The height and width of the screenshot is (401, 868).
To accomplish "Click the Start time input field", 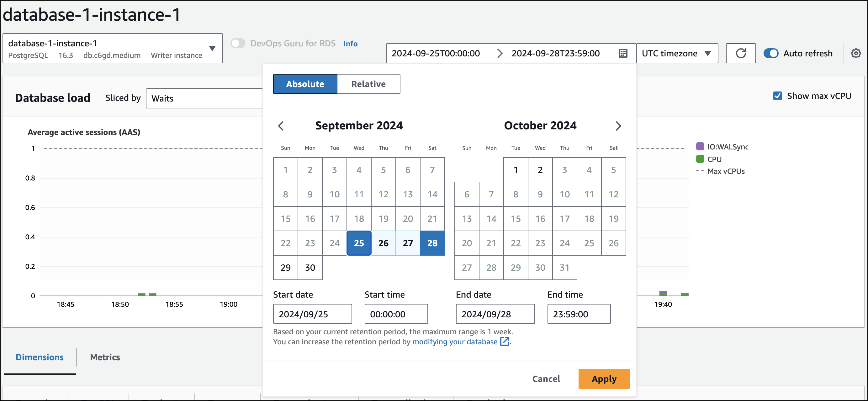I will [396, 314].
